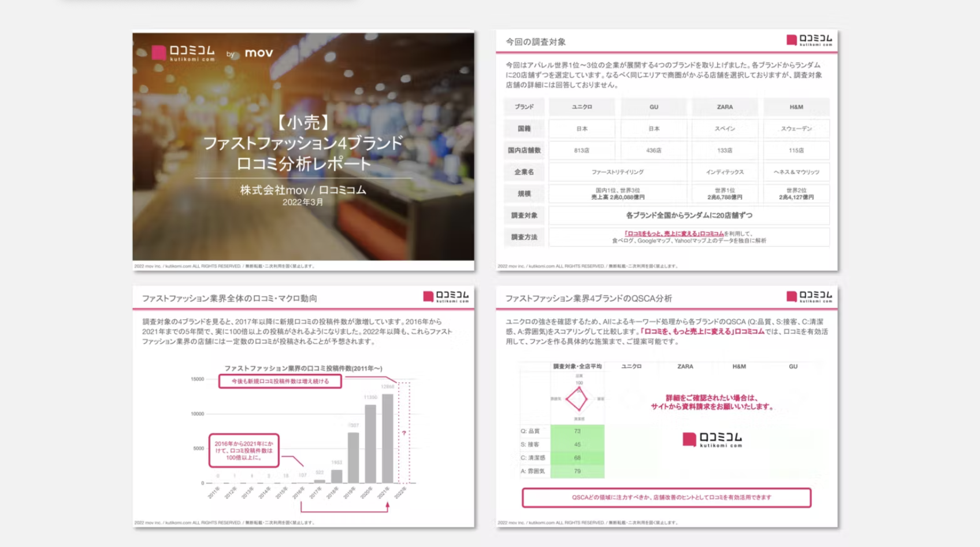This screenshot has width=980, height=547.
Task: Click the pink radar chart under 調査対象・全店平均
Action: [x=576, y=400]
